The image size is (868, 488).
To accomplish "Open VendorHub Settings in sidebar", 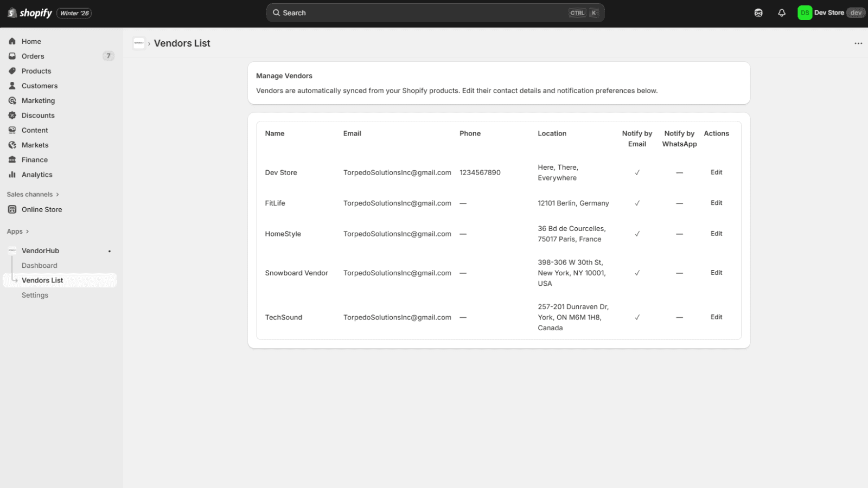I will 35,295.
